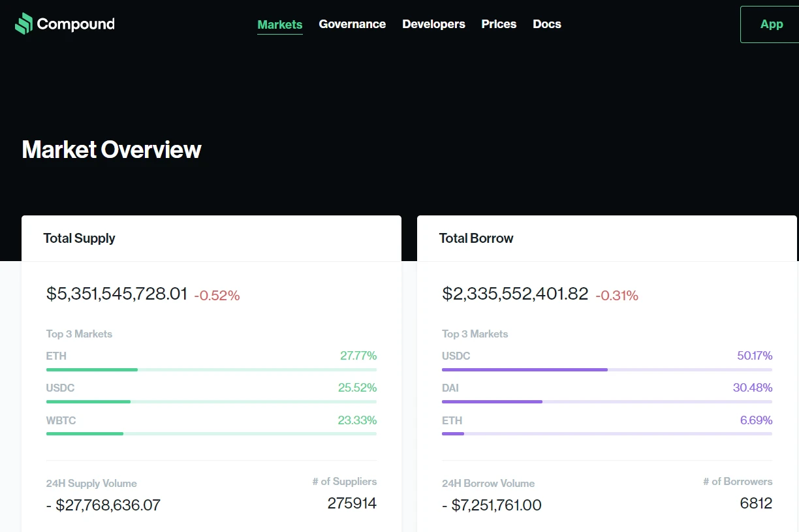This screenshot has width=799, height=532.
Task: Click the 23.33% supply percentage
Action: [x=357, y=420]
